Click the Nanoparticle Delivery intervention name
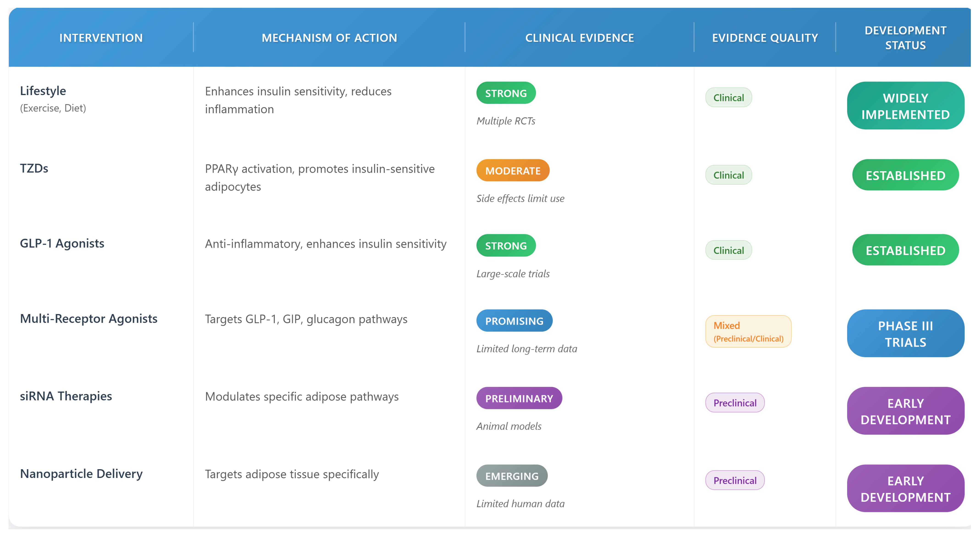980x537 pixels. pyautogui.click(x=81, y=474)
